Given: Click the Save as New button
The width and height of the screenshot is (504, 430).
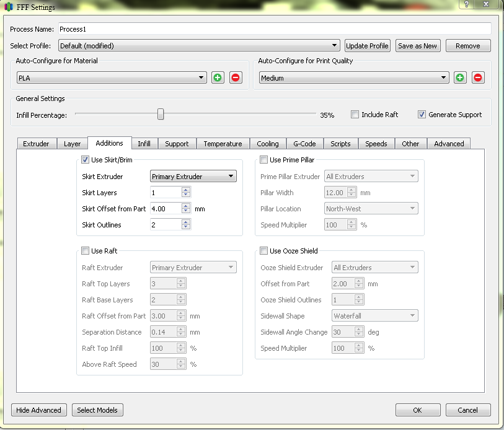Looking at the screenshot, I should click(x=417, y=46).
